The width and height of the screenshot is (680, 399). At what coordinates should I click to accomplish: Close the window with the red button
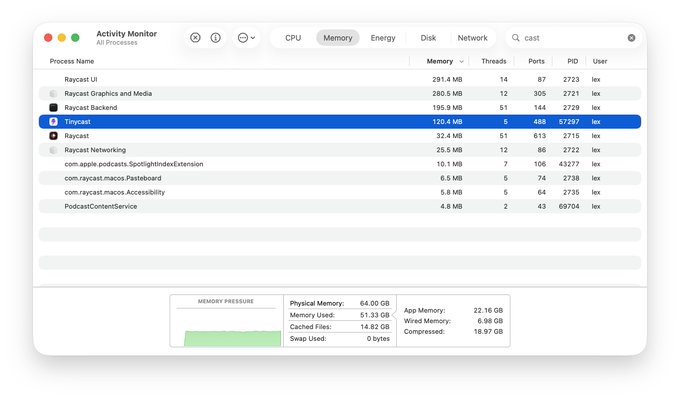[48, 38]
